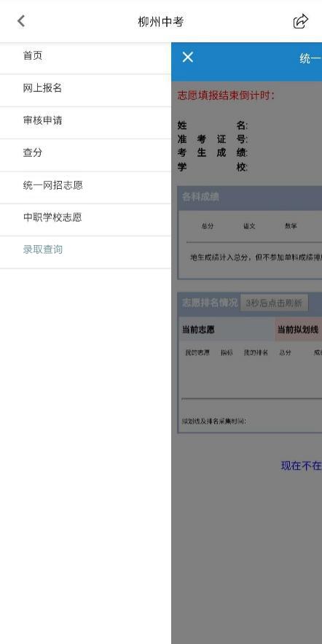The height and width of the screenshot is (644, 322).
Task: Click the 各科成绩 section header
Action: click(x=200, y=197)
